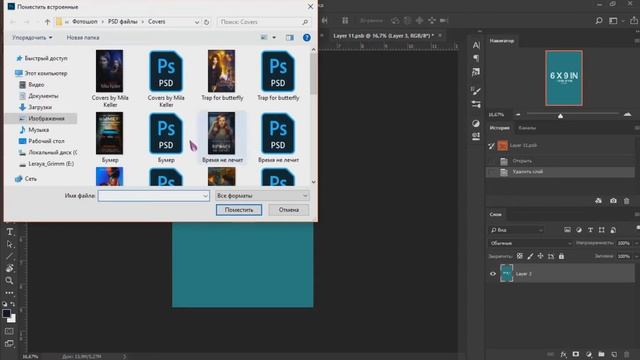Open the Opacity value dropdown arrow
Screen dimensions: 640x360
[x=636, y=243]
